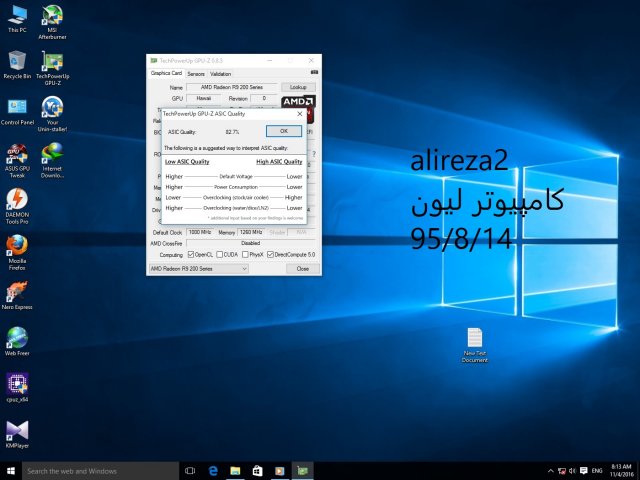This screenshot has width=640, height=480.
Task: Open the ASUS GPU Tweak shortcut
Action: pos(17,154)
